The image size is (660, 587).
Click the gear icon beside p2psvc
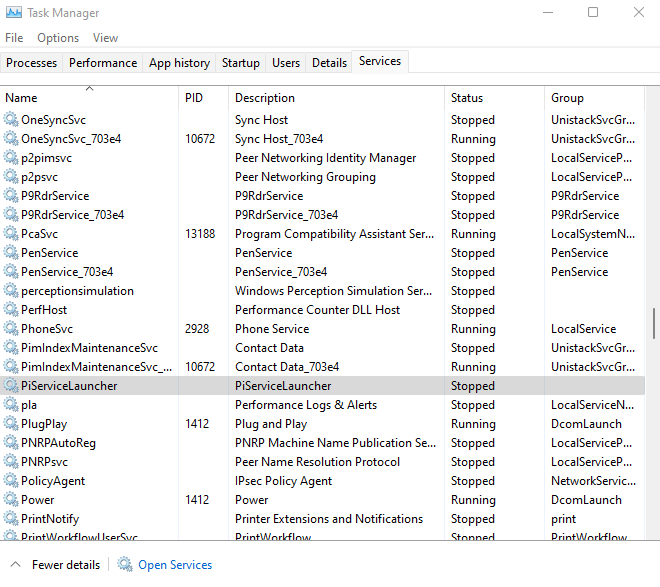click(11, 176)
